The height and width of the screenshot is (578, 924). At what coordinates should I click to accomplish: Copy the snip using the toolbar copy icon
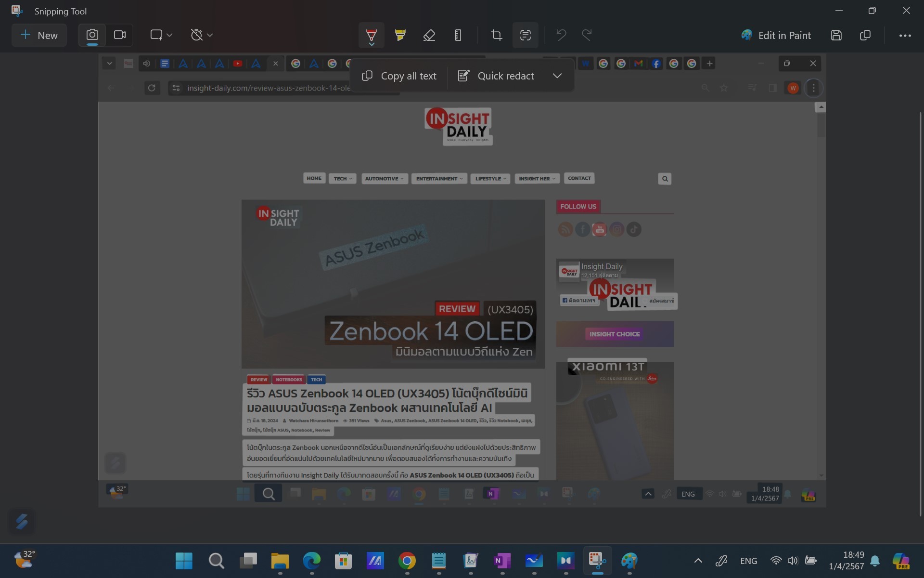pyautogui.click(x=865, y=35)
